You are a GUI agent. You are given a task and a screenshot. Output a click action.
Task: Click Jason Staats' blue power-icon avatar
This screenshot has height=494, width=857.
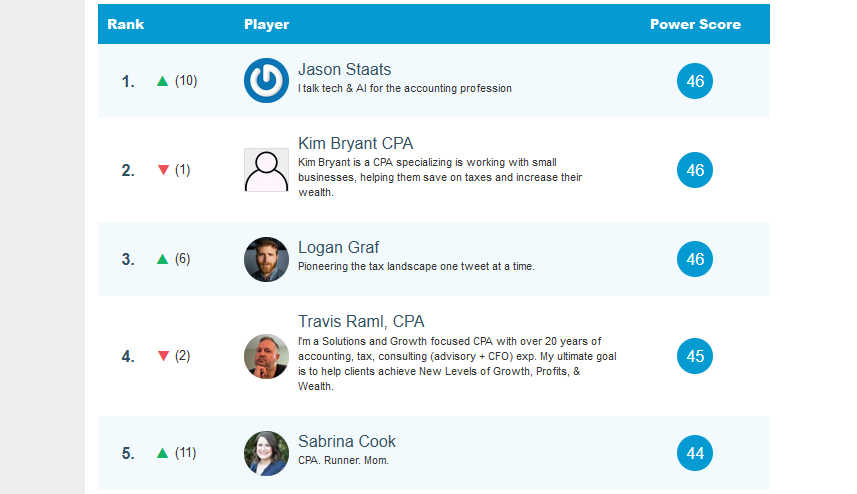click(x=266, y=81)
